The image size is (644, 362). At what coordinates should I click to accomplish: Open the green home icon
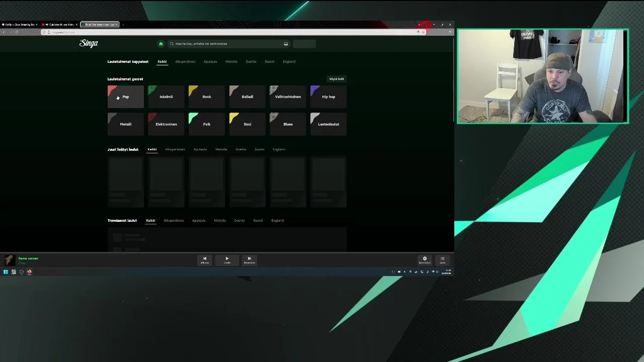161,44
